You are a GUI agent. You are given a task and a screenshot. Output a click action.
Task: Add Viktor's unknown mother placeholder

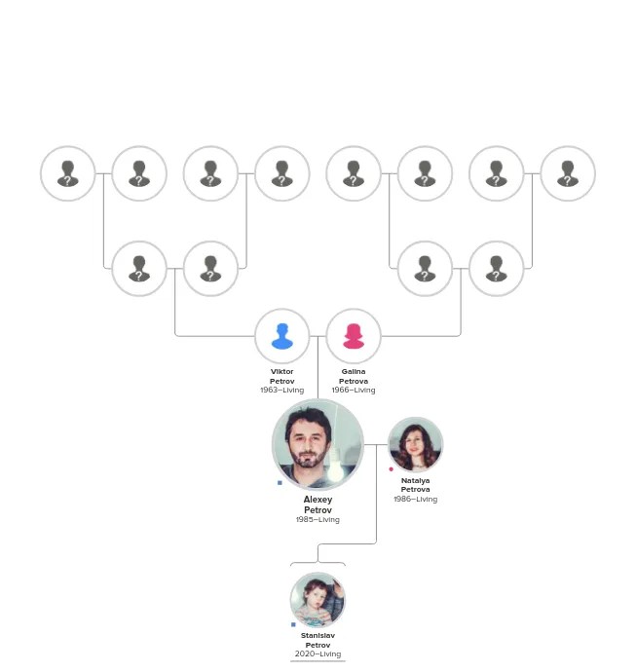[x=210, y=269]
